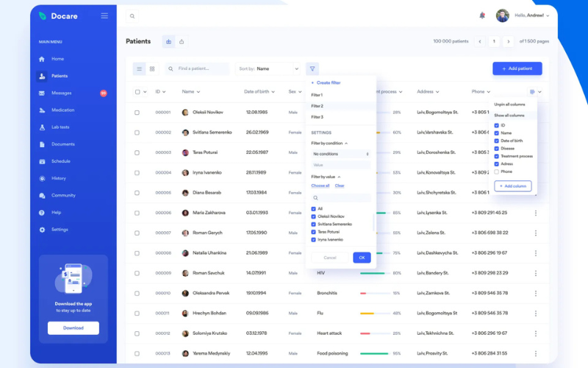Click the Find a patient search field
The width and height of the screenshot is (588, 368).
201,68
